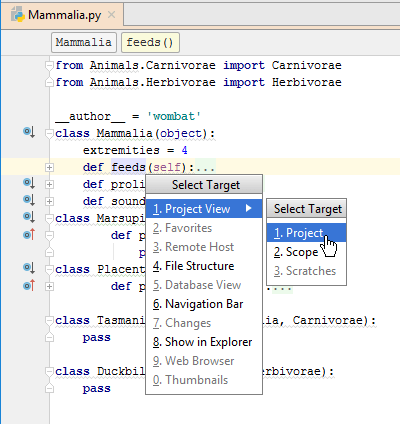Click 'object' in class Mammalia declaration
Viewport: 400px width, 424px height.
tap(181, 133)
